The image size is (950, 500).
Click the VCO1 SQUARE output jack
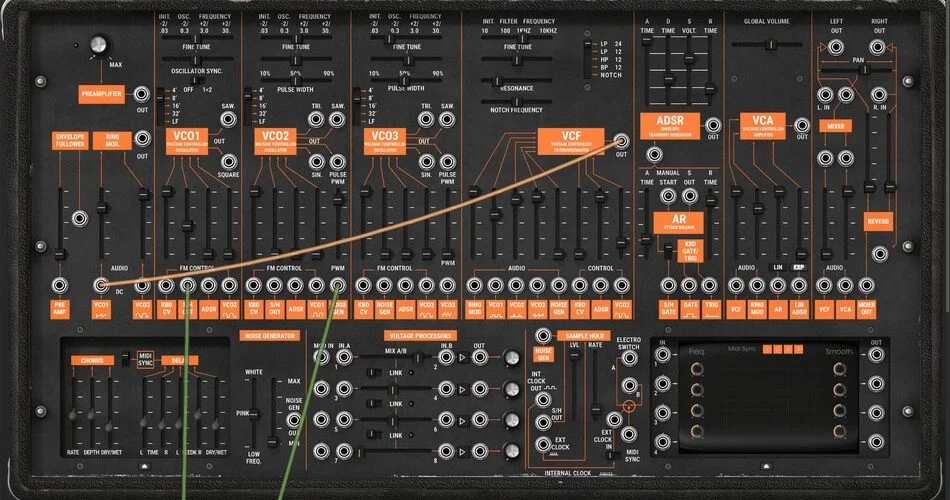click(x=228, y=161)
